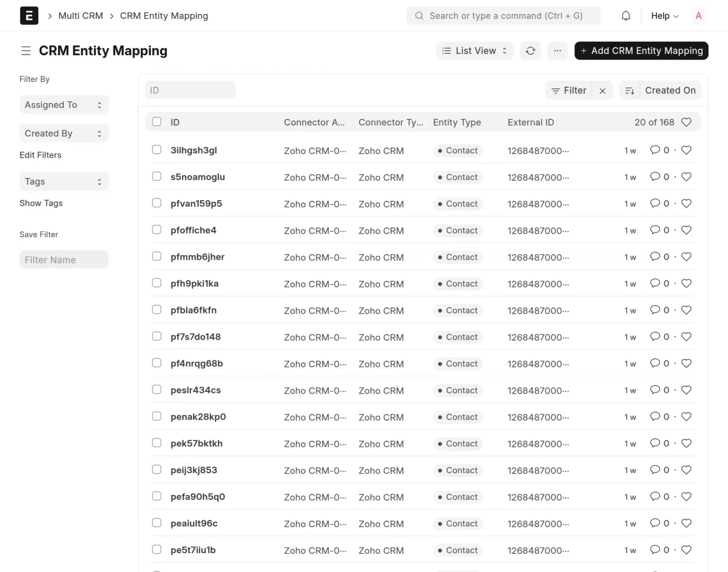Open comments icon on s5noamoglu row
Image resolution: width=728 pixels, height=572 pixels.
(655, 177)
